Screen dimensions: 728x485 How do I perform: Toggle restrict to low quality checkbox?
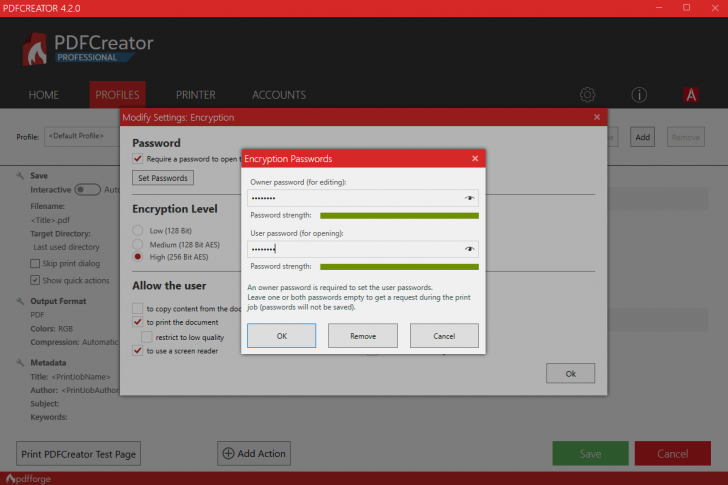click(x=146, y=337)
